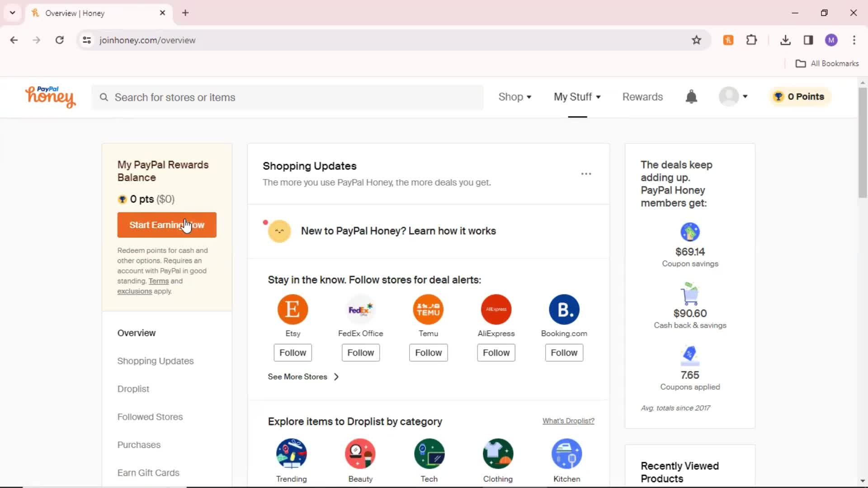
Task: Open the AliExpress store logo
Action: tap(496, 310)
